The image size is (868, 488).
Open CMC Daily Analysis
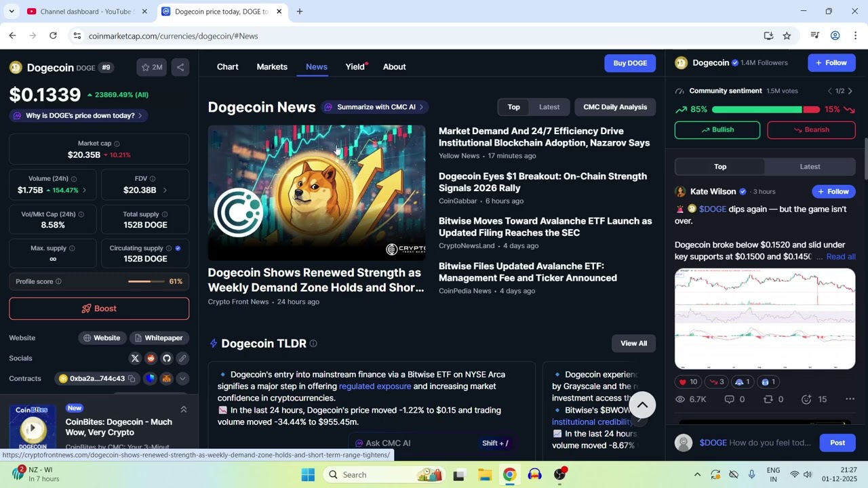coord(615,107)
